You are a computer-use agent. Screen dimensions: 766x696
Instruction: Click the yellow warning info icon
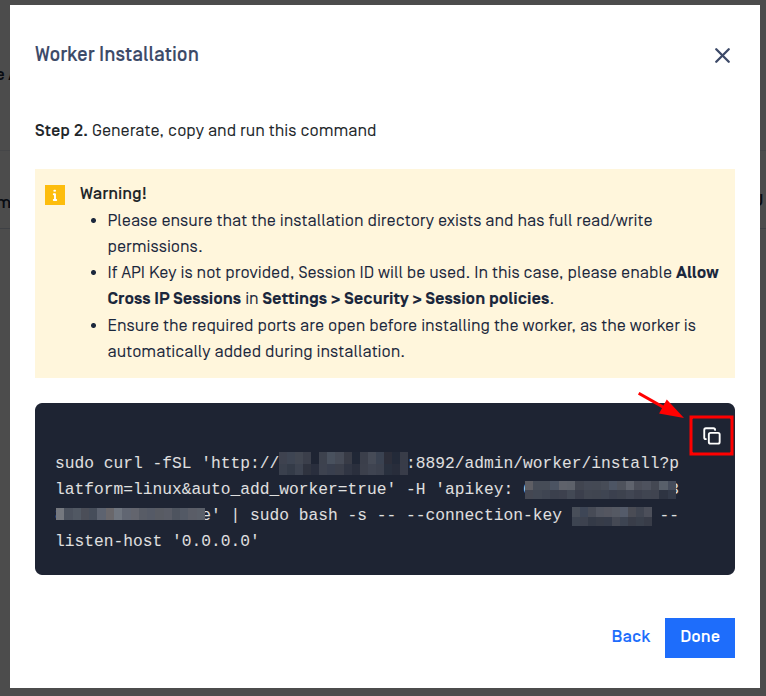55,195
